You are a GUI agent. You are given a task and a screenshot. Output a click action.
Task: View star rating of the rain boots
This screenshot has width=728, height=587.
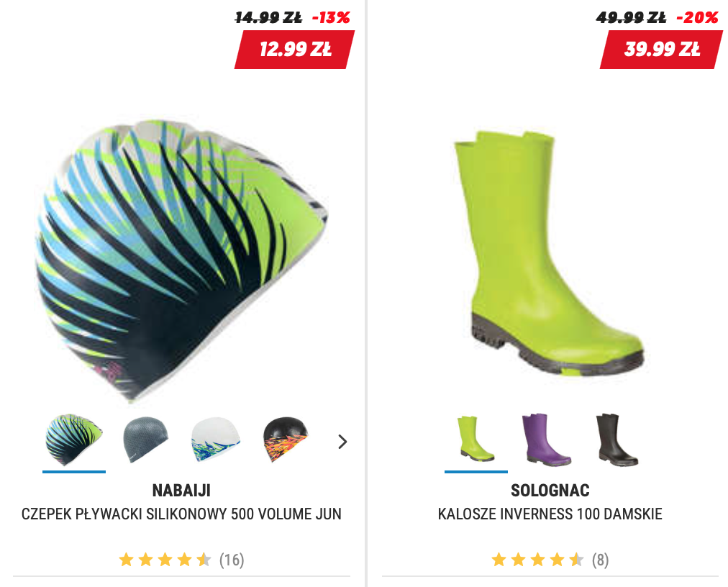click(537, 560)
